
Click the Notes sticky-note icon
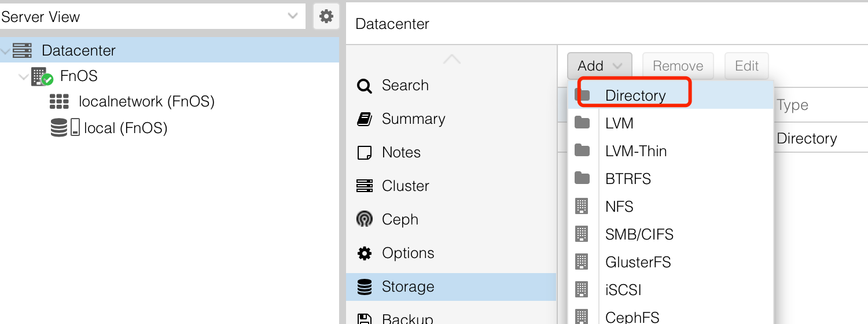(364, 153)
